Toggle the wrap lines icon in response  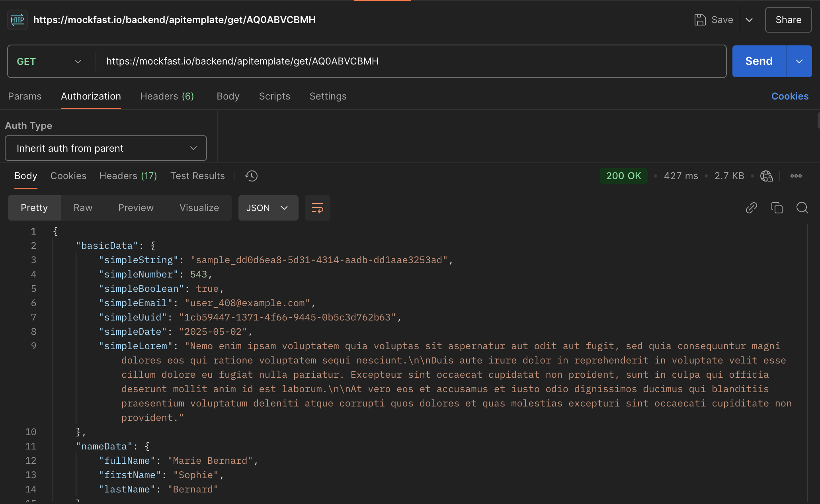pos(317,208)
